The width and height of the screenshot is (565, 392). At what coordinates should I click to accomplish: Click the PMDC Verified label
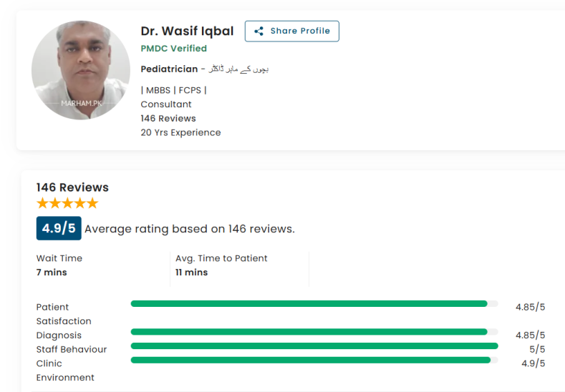coord(174,49)
